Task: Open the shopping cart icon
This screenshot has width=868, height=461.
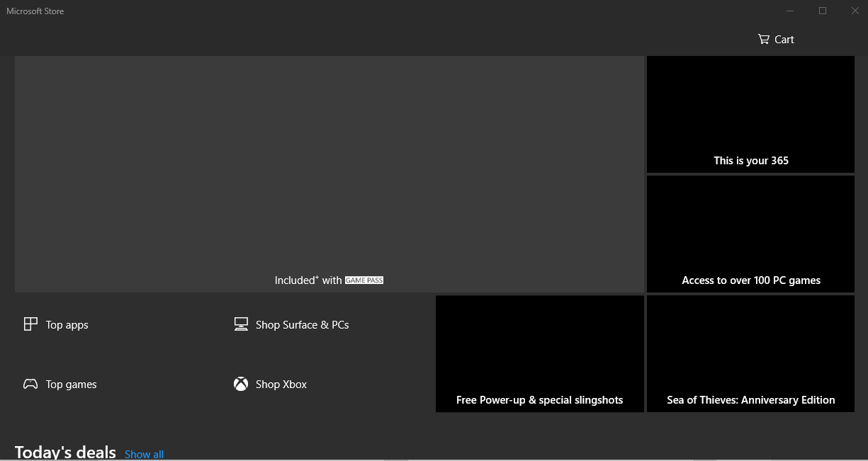Action: [763, 39]
